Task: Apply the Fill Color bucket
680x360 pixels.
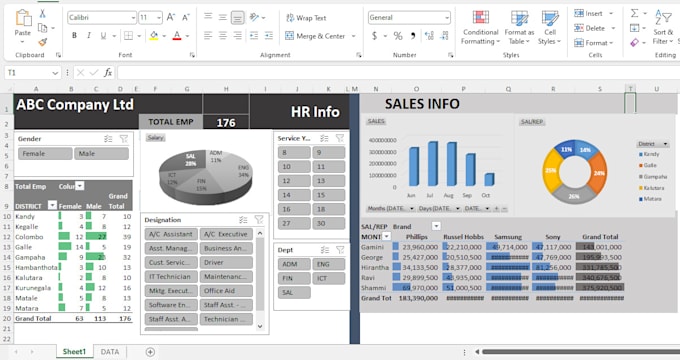Action: coord(154,36)
